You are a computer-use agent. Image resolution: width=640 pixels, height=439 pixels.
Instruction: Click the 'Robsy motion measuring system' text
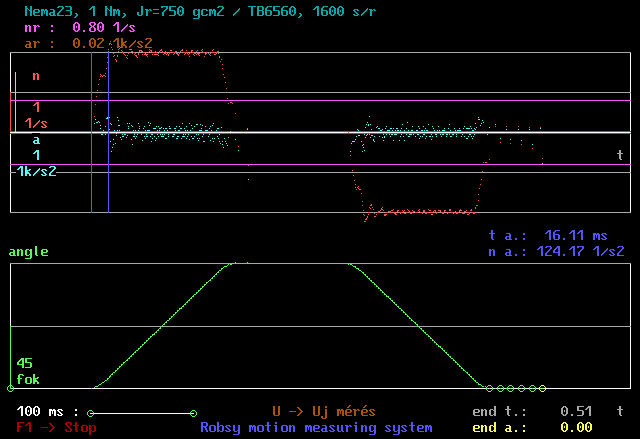316,428
